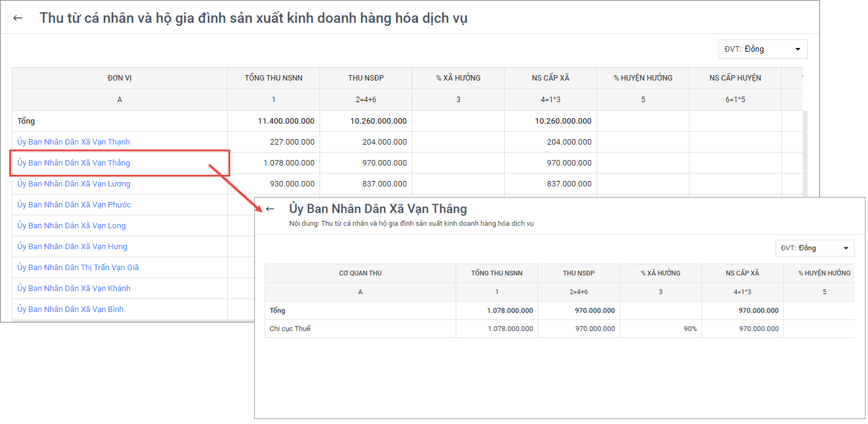Click Ủy Ban Nhân Dân Xã Vạn Long
The width and height of the screenshot is (868, 424).
coord(71,226)
